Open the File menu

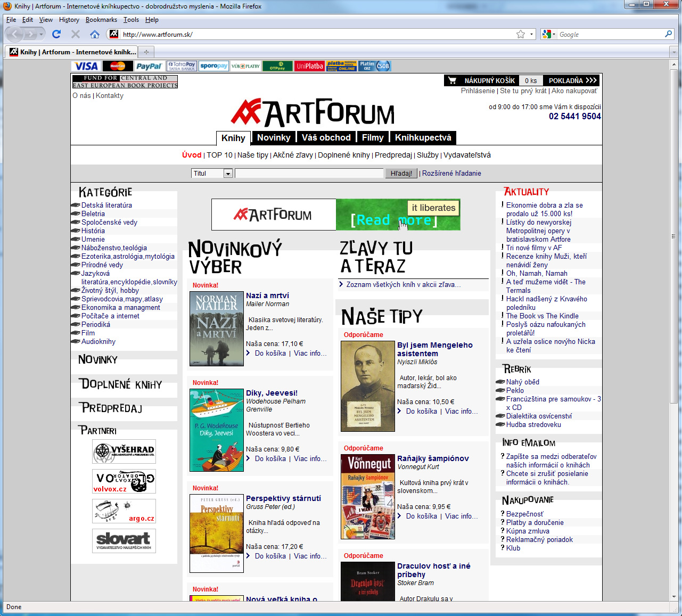pyautogui.click(x=11, y=20)
